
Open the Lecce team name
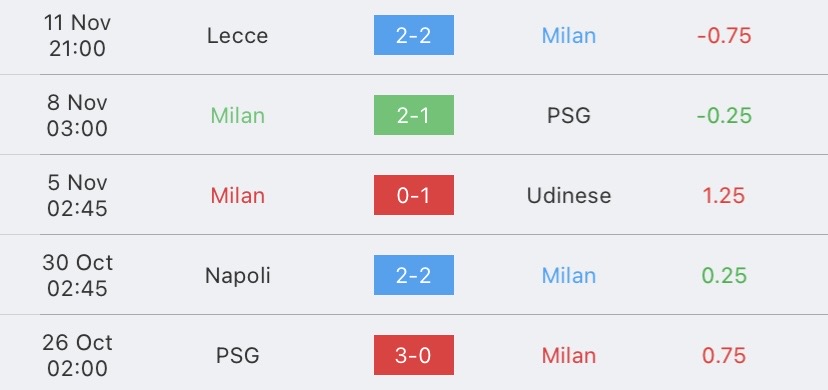237,36
